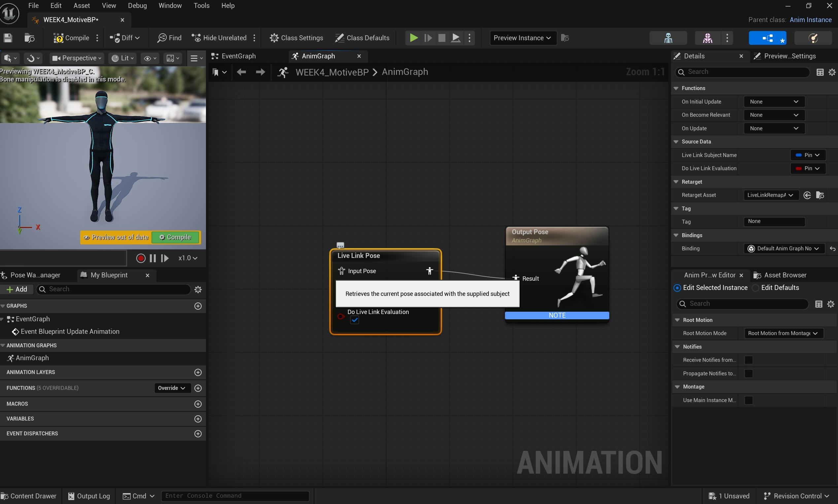This screenshot has height=504, width=838.
Task: Toggle Do Live Link Evaluation checkbox on node
Action: click(x=354, y=320)
